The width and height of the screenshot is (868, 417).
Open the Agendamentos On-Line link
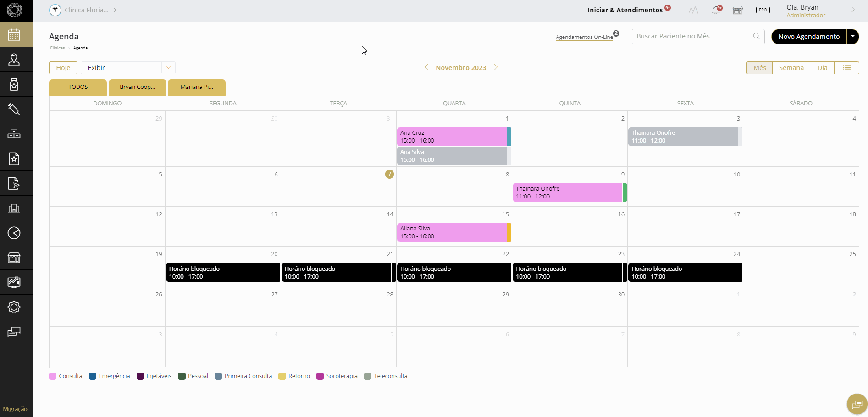click(584, 37)
